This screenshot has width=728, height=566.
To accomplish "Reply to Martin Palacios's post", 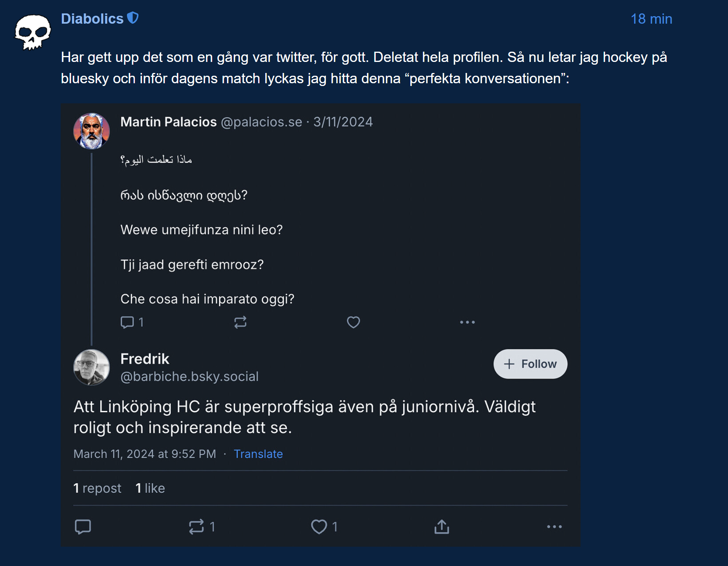I will (x=127, y=322).
